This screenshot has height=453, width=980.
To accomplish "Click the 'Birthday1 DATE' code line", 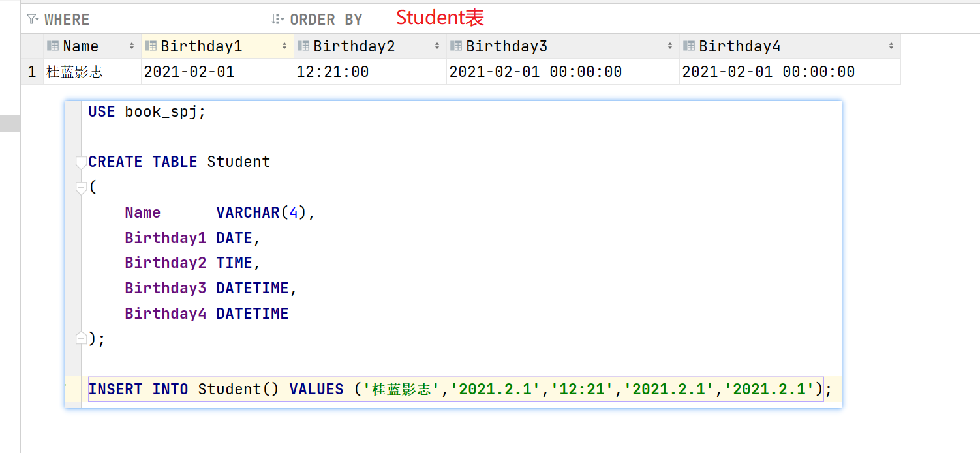I will [x=192, y=238].
